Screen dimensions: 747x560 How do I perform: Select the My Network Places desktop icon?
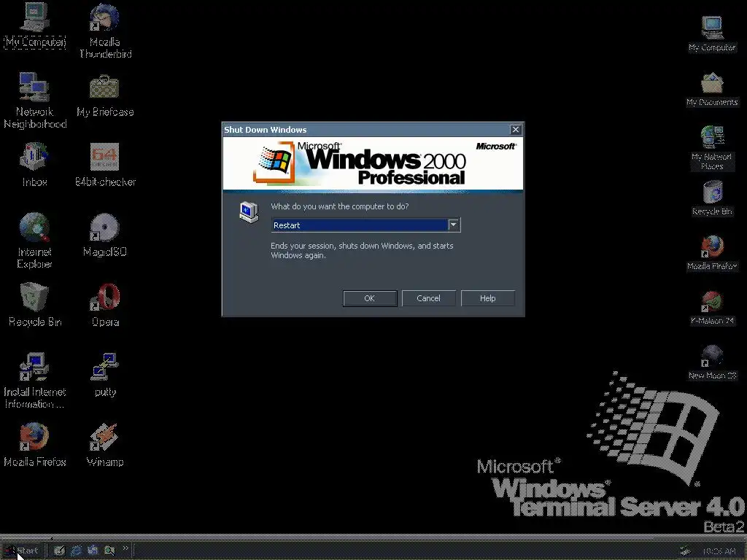pos(712,147)
